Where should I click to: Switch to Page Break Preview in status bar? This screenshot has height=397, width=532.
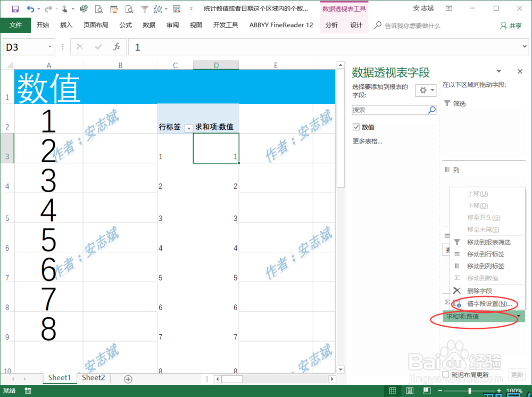427,391
